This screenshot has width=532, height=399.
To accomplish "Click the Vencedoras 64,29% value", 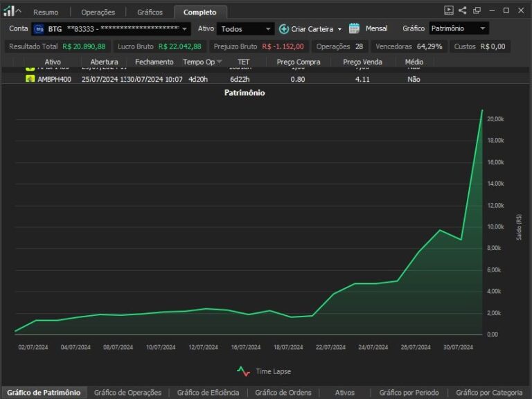I will pos(429,46).
